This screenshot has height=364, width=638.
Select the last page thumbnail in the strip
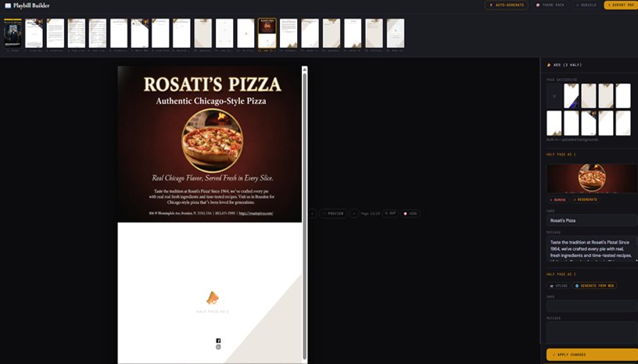tap(396, 34)
